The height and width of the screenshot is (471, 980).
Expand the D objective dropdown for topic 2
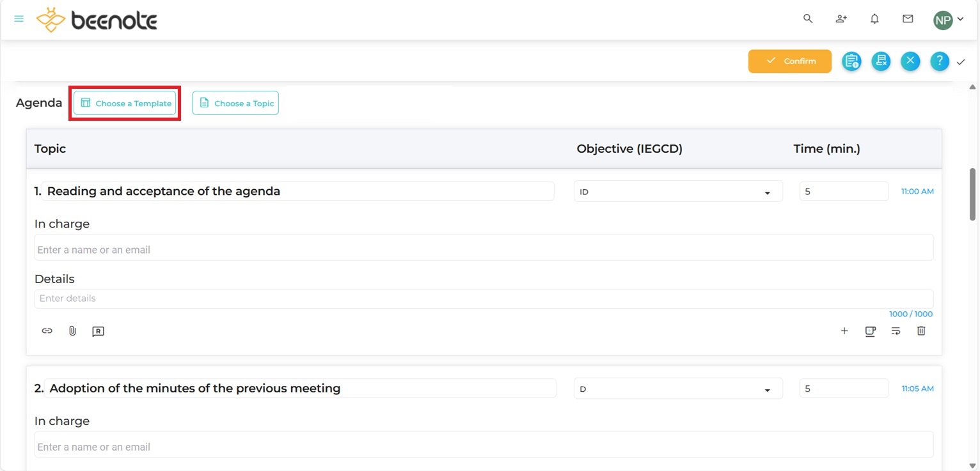coord(677,389)
